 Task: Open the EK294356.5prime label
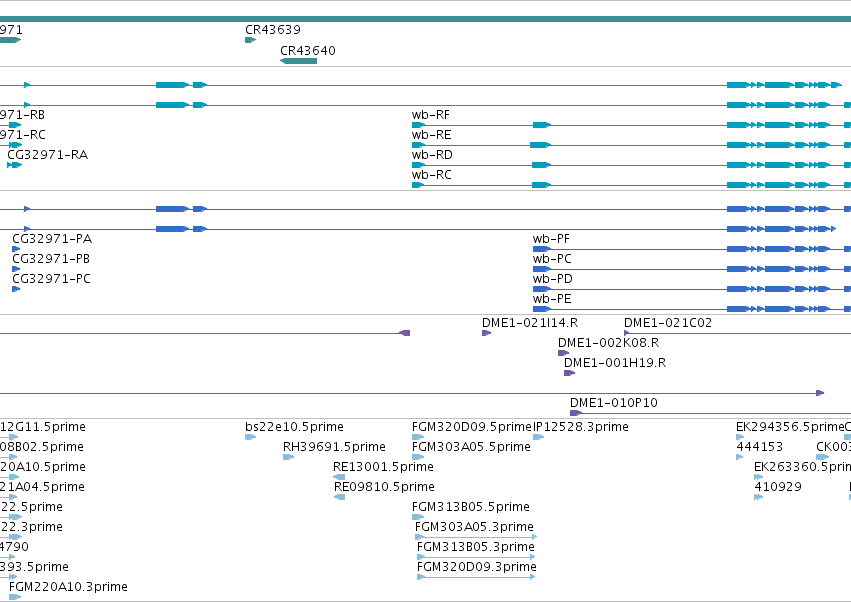click(x=790, y=427)
